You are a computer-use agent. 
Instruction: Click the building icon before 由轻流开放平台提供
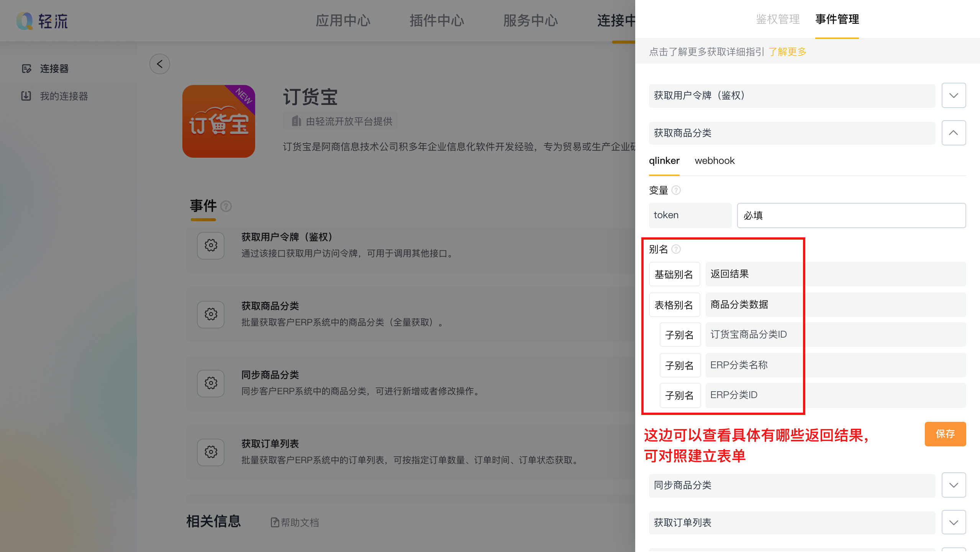pos(296,121)
